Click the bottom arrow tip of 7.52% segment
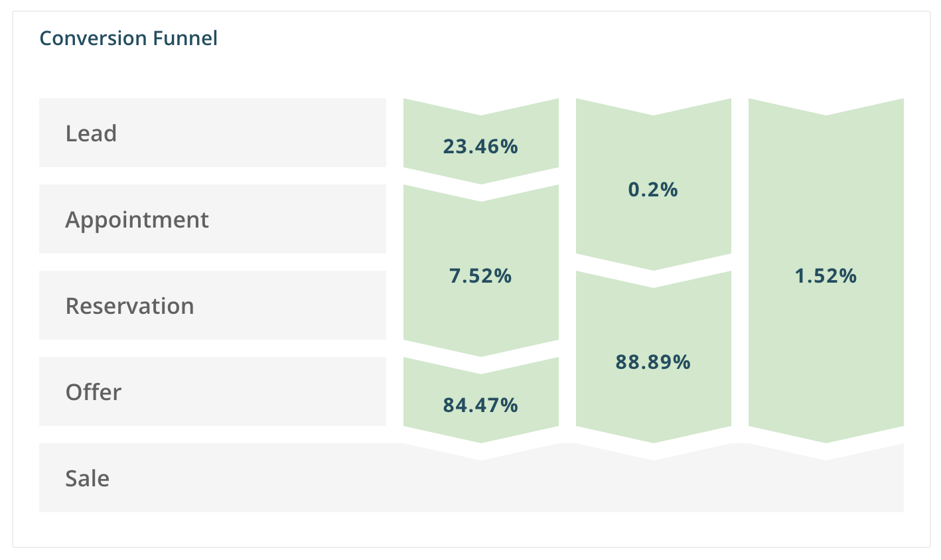Viewport: 941px width, 560px height. pos(480,350)
